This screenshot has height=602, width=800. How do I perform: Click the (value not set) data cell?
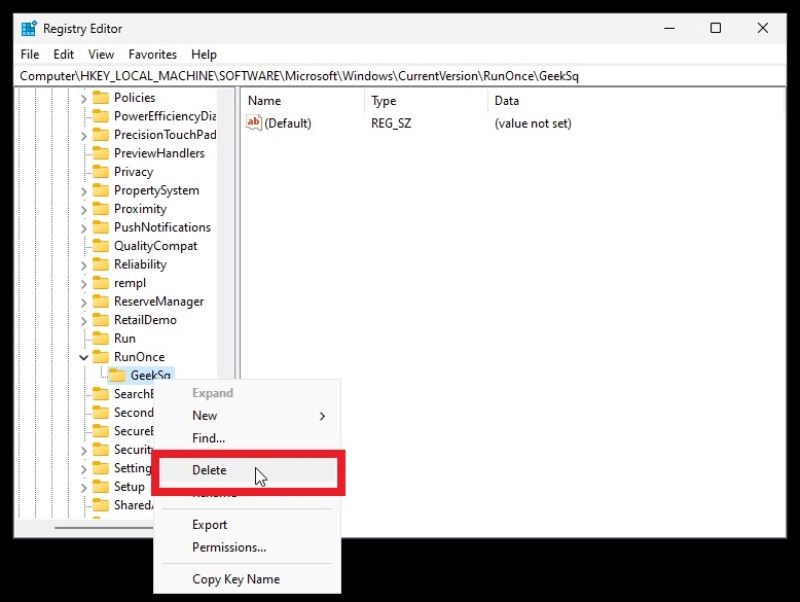pos(533,123)
